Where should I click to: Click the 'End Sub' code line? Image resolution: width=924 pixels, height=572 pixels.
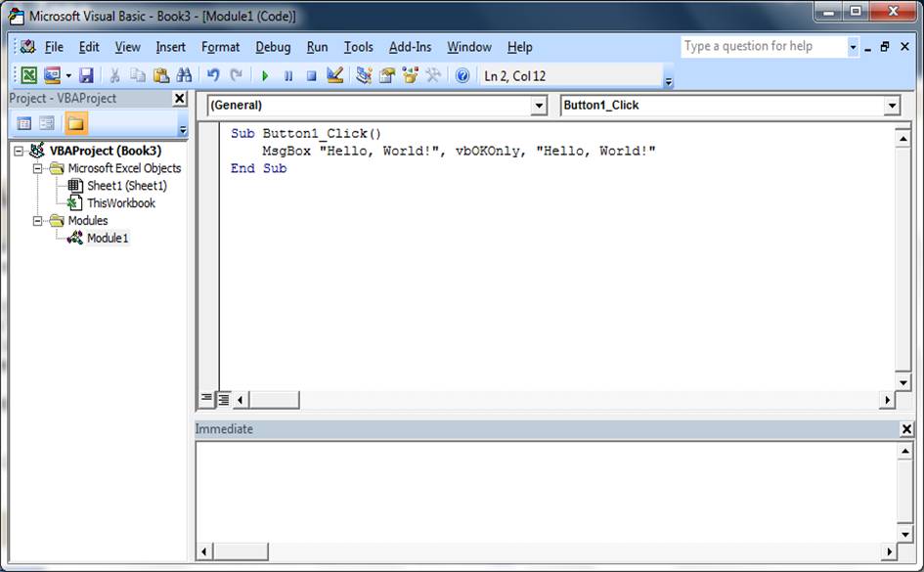pyautogui.click(x=259, y=168)
